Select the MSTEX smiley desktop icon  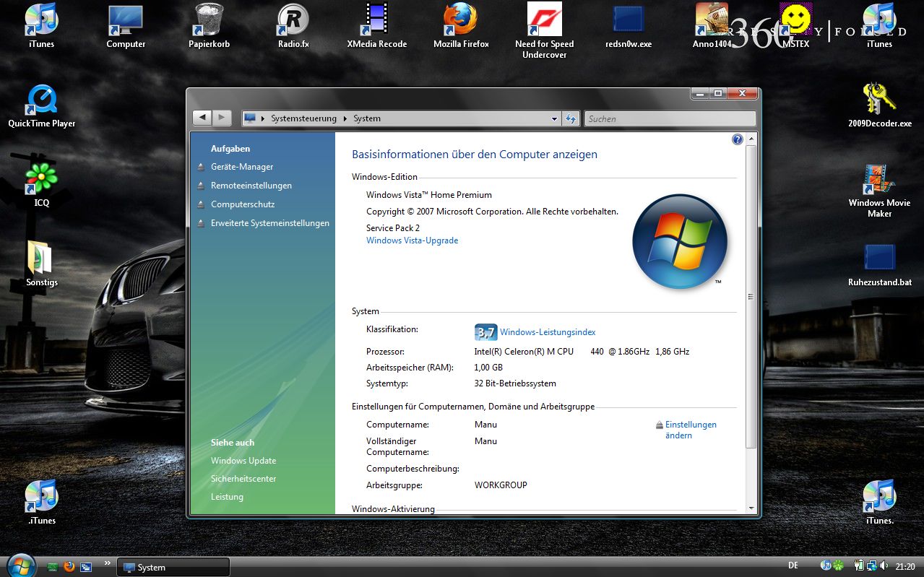(795, 27)
